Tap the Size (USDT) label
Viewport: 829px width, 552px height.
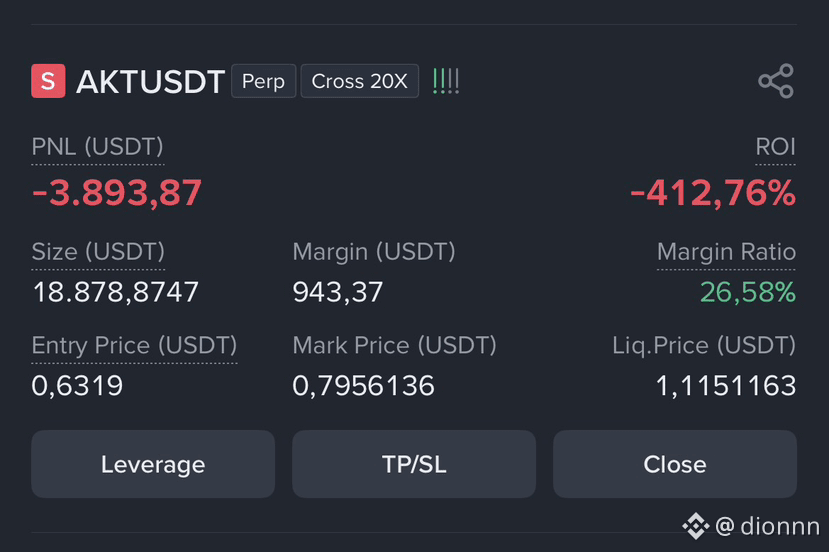coord(98,252)
